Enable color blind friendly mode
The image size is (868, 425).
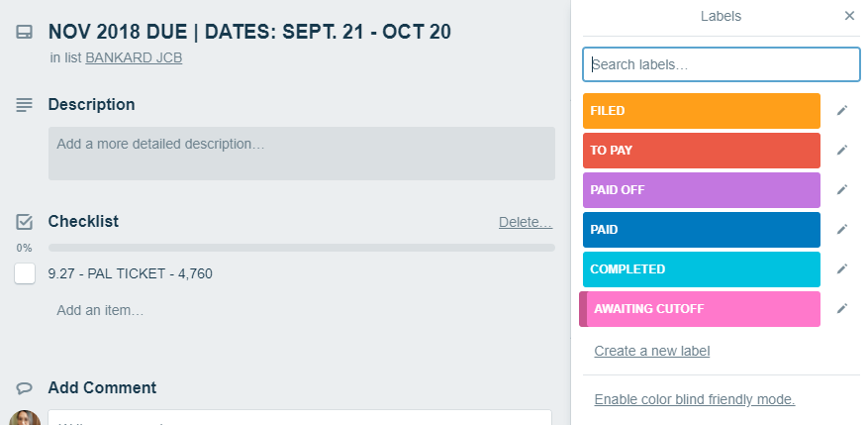tap(694, 399)
